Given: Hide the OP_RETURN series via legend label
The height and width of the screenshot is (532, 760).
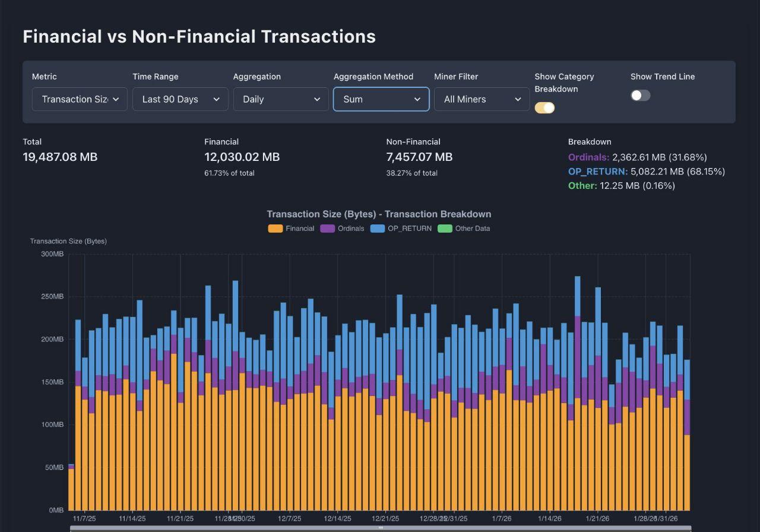Looking at the screenshot, I should (410, 229).
